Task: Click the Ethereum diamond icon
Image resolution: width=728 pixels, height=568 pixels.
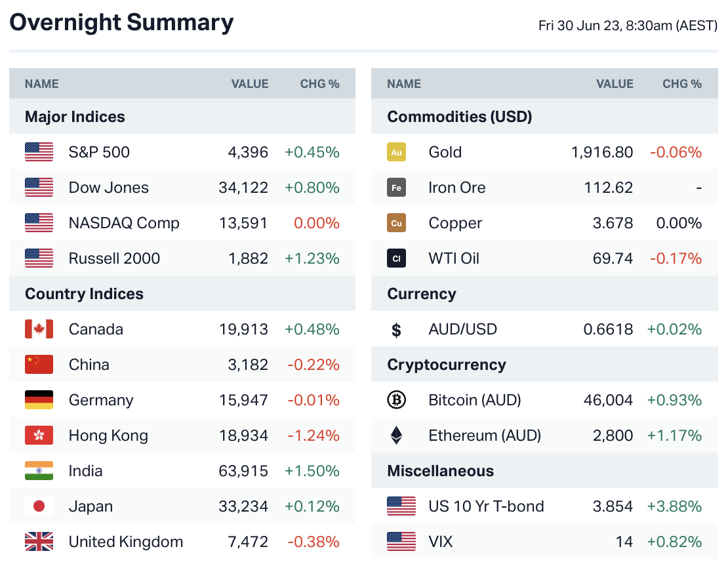Action: coord(396,436)
